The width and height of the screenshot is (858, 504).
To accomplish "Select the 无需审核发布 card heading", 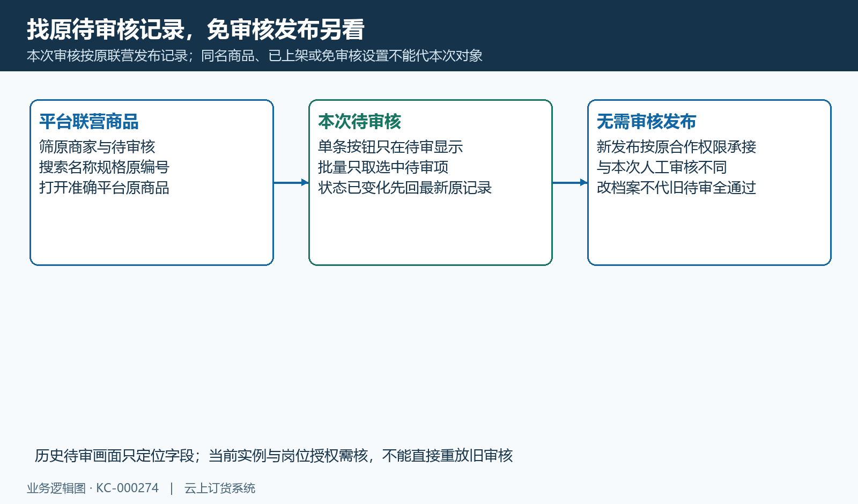I will (x=647, y=122).
